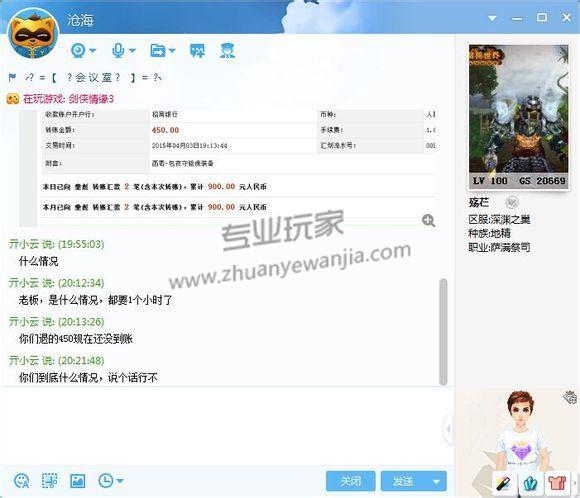Image resolution: width=580 pixels, height=498 pixels.
Task: Open the police officer report icon
Action: point(227,50)
